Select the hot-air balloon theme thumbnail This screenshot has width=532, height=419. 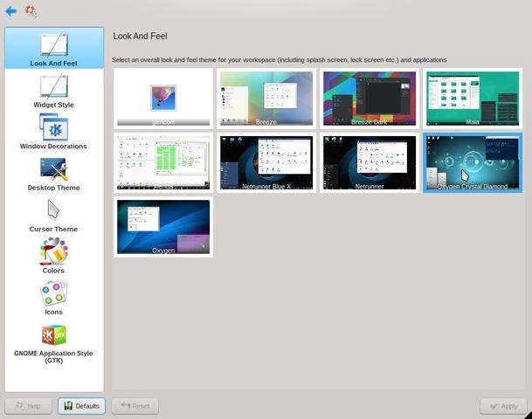coord(163,99)
